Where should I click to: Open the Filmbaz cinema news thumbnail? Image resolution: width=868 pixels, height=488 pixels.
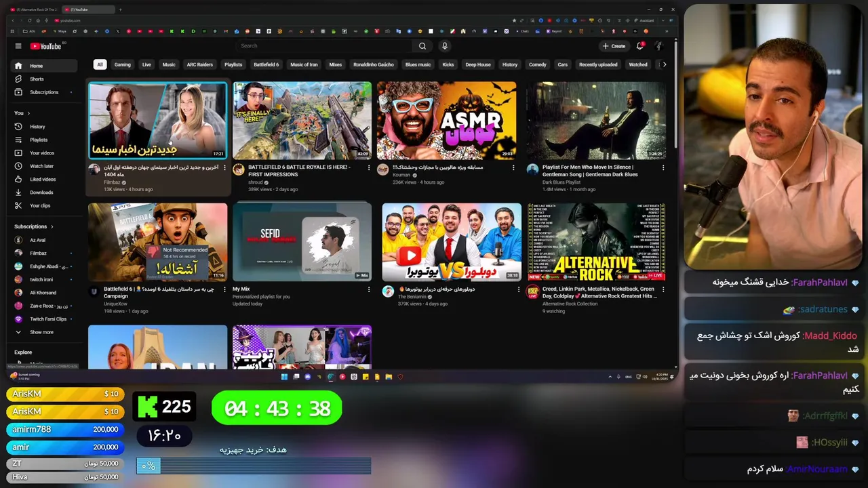click(157, 121)
